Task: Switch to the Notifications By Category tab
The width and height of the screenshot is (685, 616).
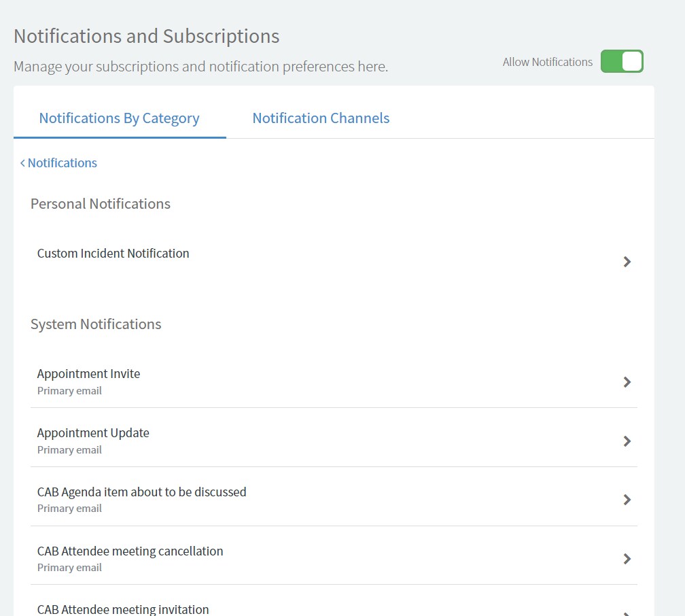Action: click(119, 118)
